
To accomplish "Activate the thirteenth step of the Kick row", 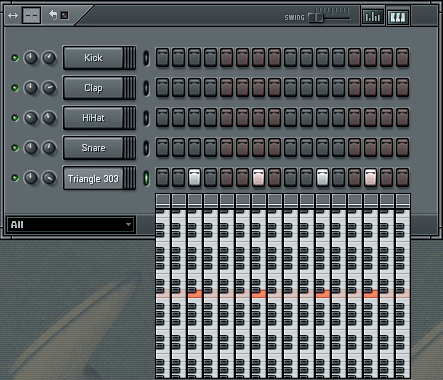I will click(x=354, y=58).
